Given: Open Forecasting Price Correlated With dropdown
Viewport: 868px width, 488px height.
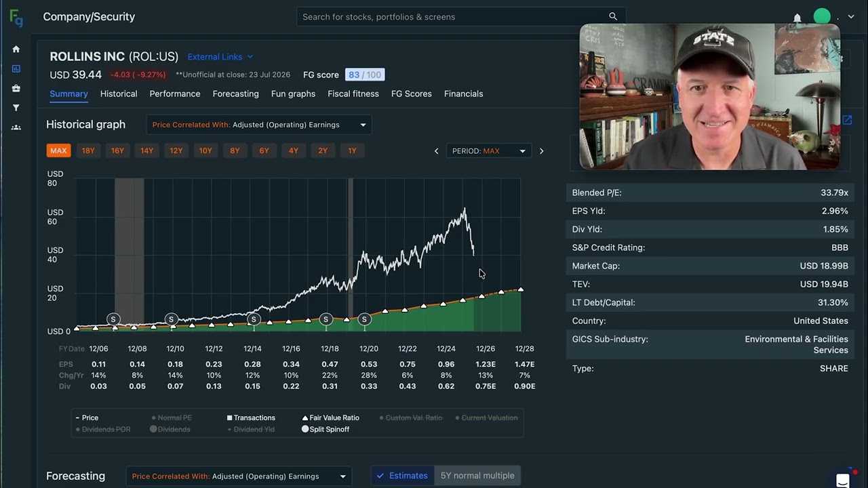Looking at the screenshot, I should [239, 476].
